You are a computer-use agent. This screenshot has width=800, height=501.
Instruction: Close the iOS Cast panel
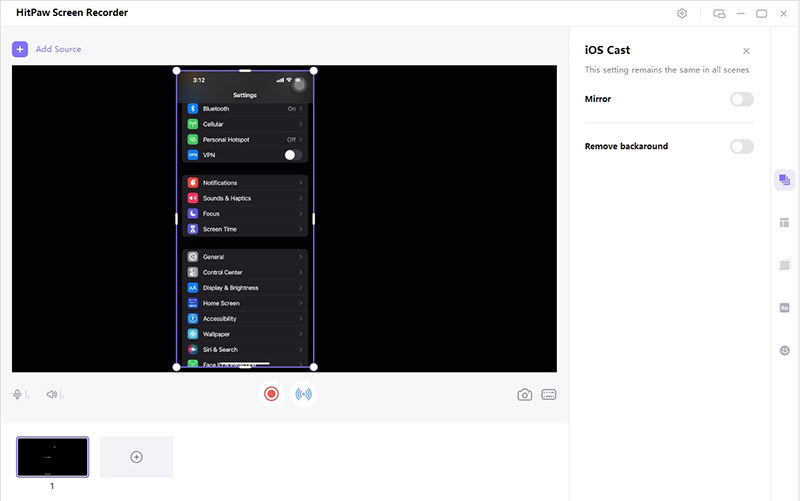click(746, 51)
